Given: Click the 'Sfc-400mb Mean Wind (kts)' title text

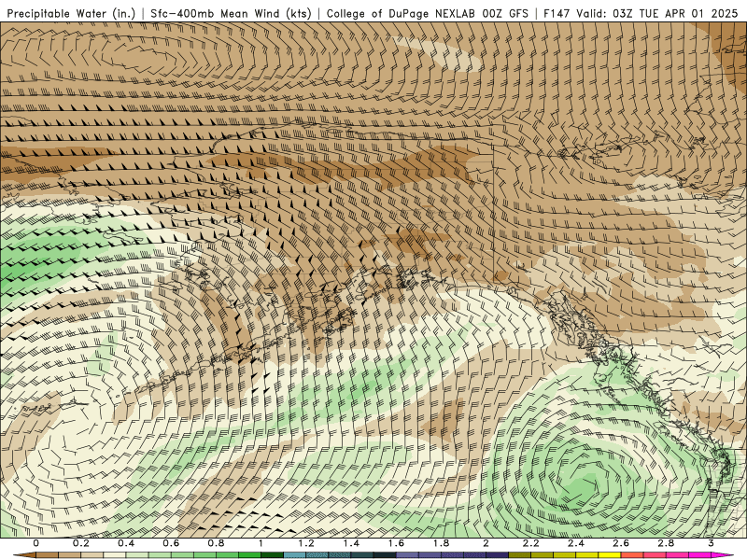Looking at the screenshot, I should click(x=231, y=14).
